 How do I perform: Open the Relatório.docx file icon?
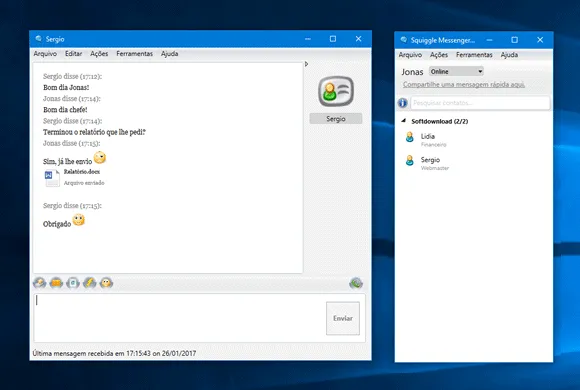click(52, 178)
